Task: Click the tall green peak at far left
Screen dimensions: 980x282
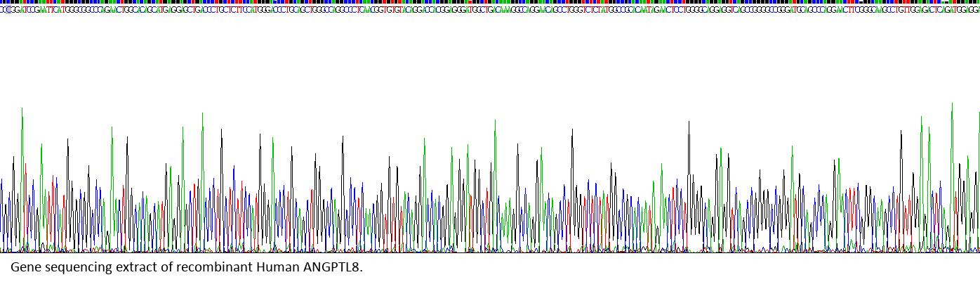Action: pyautogui.click(x=22, y=110)
